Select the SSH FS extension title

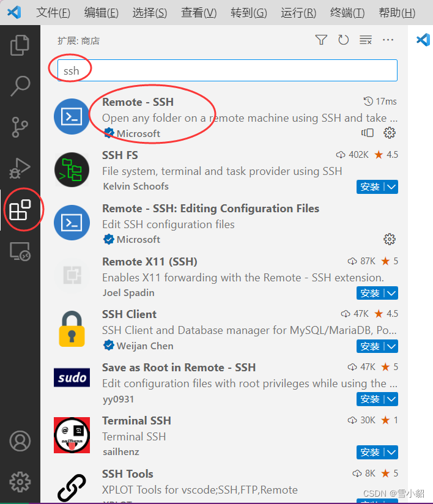(120, 155)
